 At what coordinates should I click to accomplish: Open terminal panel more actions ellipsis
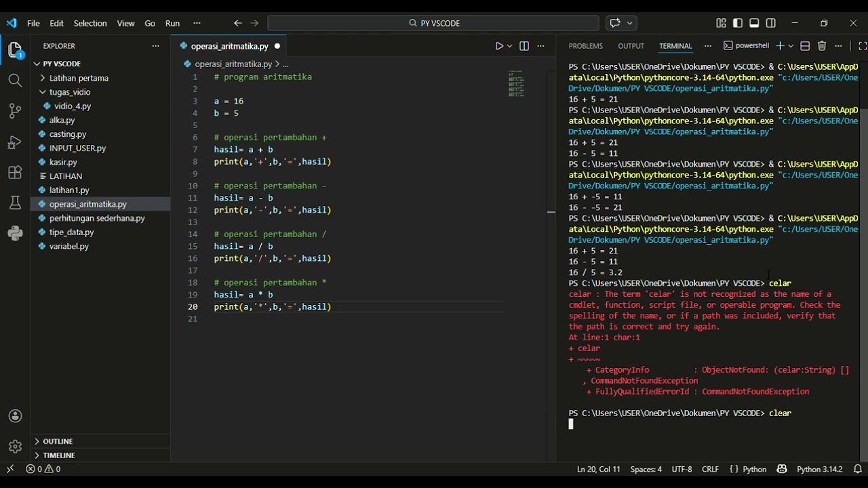tap(838, 46)
